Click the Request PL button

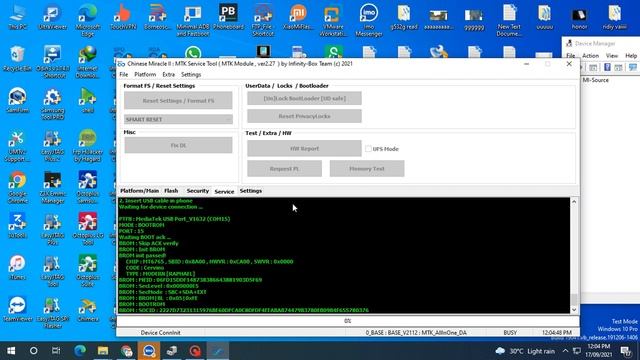(284, 169)
